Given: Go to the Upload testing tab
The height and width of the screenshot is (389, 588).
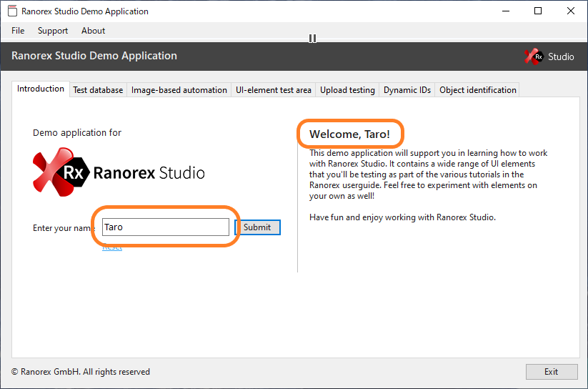Looking at the screenshot, I should pos(347,90).
